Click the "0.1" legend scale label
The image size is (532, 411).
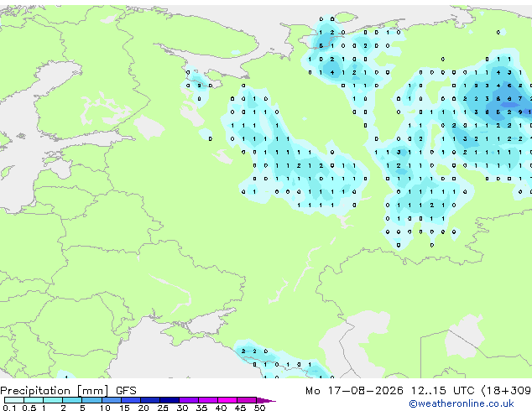tap(9, 408)
